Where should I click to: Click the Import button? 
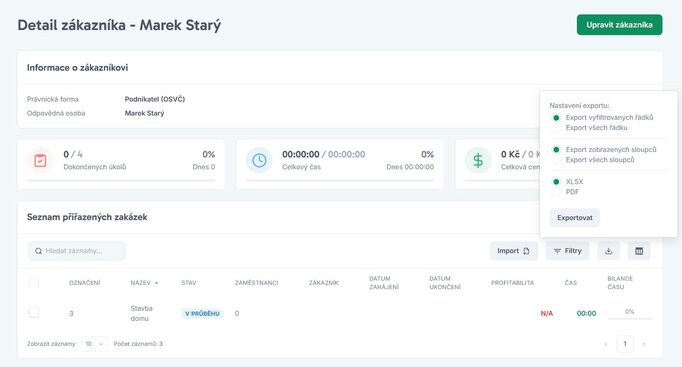(514, 251)
